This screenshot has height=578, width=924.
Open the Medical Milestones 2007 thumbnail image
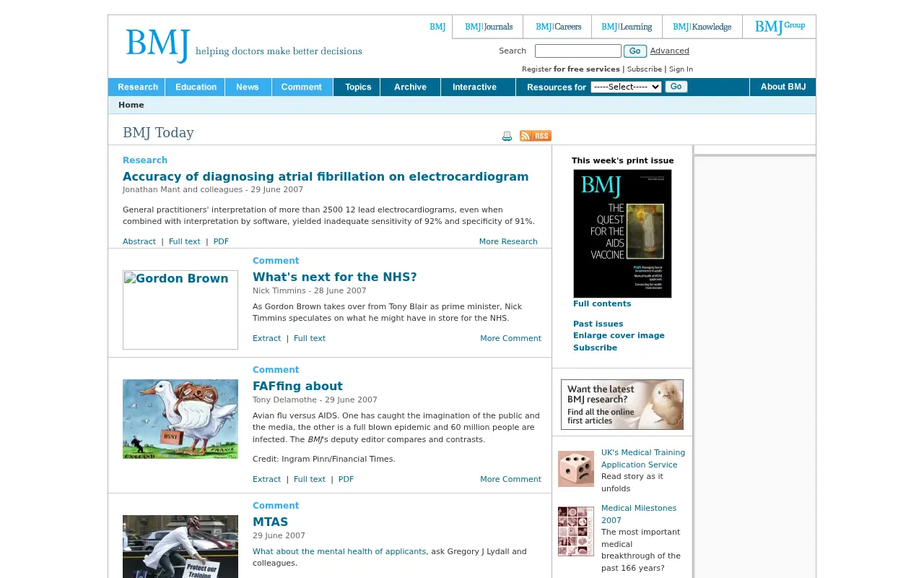(x=576, y=531)
